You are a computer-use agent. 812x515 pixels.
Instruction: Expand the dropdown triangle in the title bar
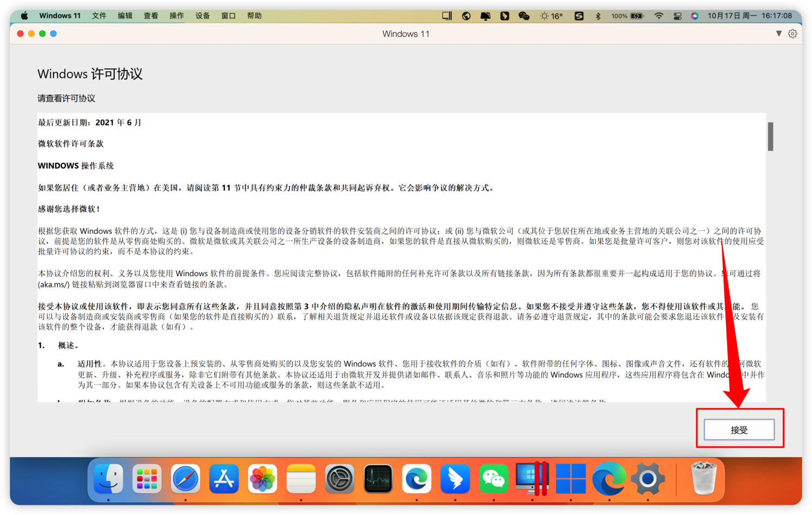(x=779, y=34)
